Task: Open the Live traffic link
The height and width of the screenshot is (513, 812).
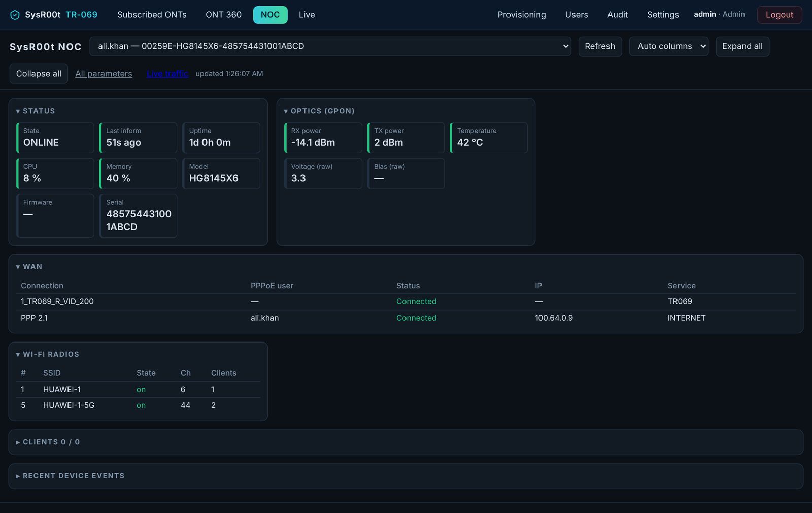Action: click(167, 74)
